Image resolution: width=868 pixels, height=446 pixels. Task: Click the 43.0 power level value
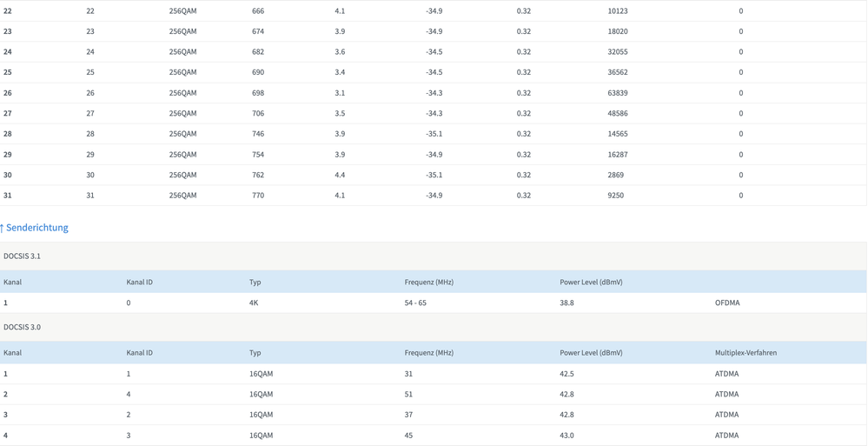pyautogui.click(x=567, y=436)
